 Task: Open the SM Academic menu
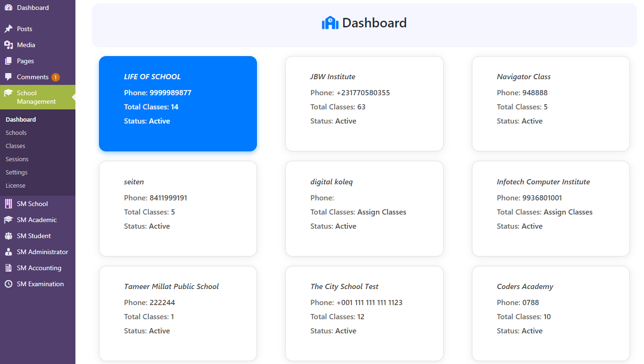38,220
